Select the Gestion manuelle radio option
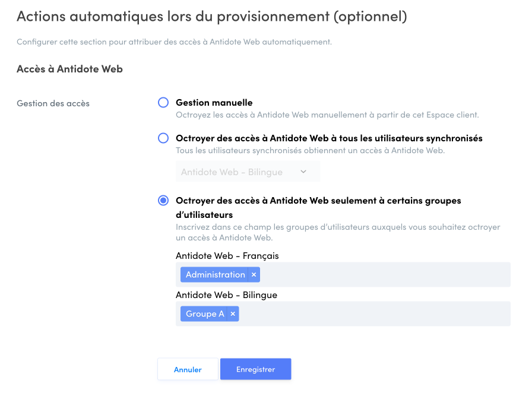Image resolution: width=532 pixels, height=396 pixels. coord(163,103)
